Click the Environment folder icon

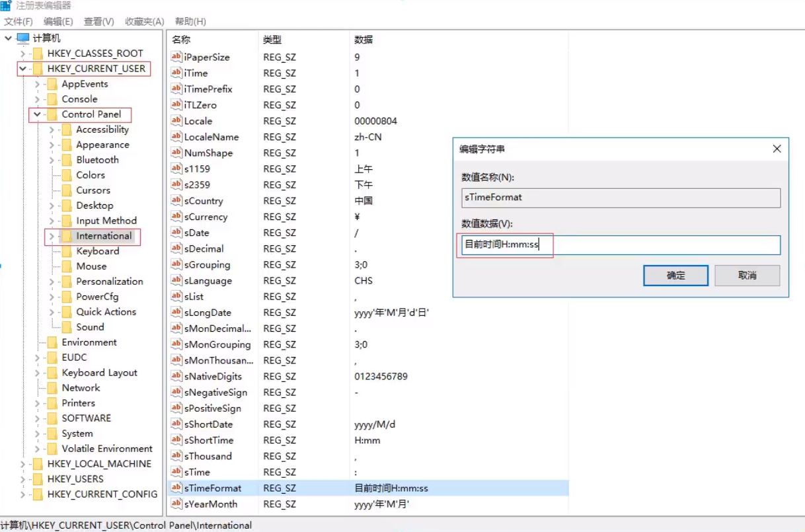[52, 342]
